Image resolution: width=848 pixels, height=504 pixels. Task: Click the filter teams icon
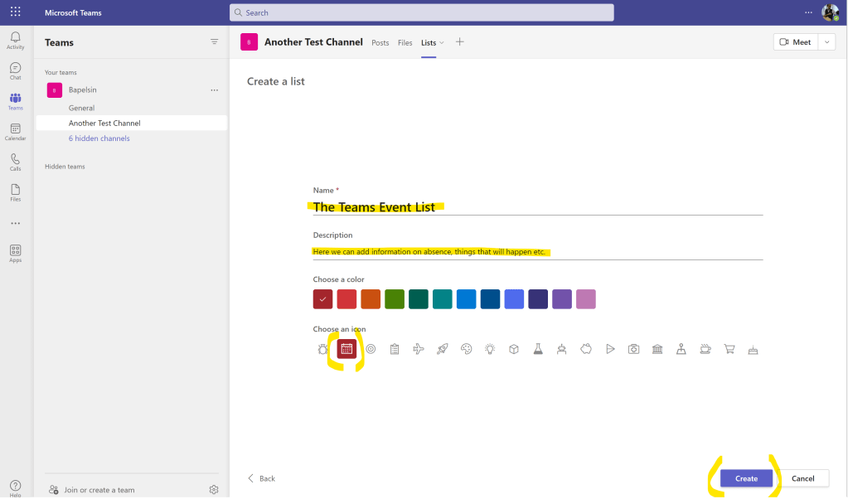click(214, 42)
